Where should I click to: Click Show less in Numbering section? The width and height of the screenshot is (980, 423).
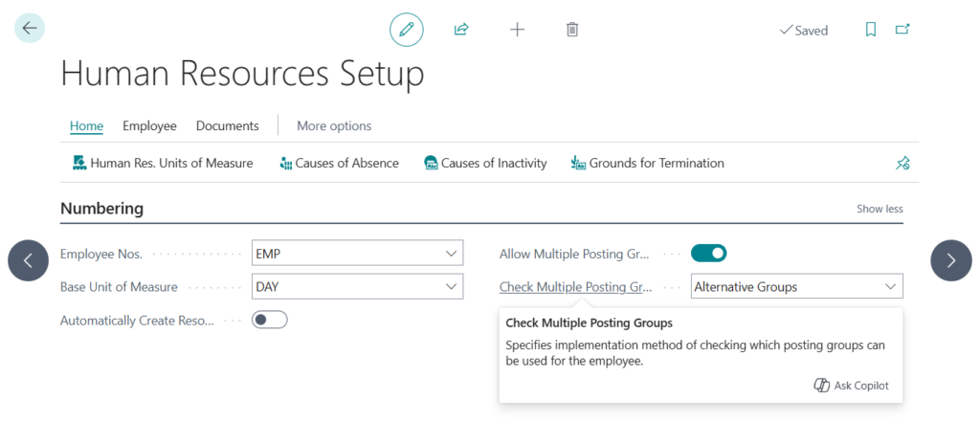coord(879,210)
